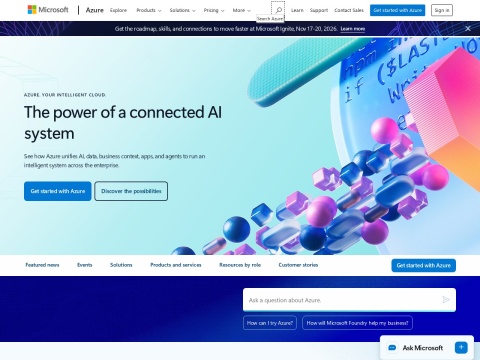The height and width of the screenshot is (360, 480).
Task: Open the Learn link in header
Action: 297,10
